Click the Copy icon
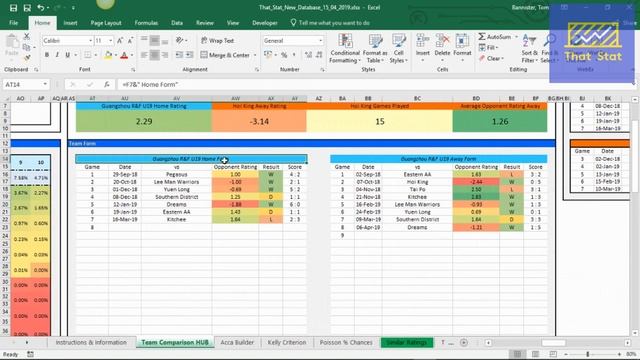The width and height of the screenshot is (640, 360). pyautogui.click(x=27, y=47)
